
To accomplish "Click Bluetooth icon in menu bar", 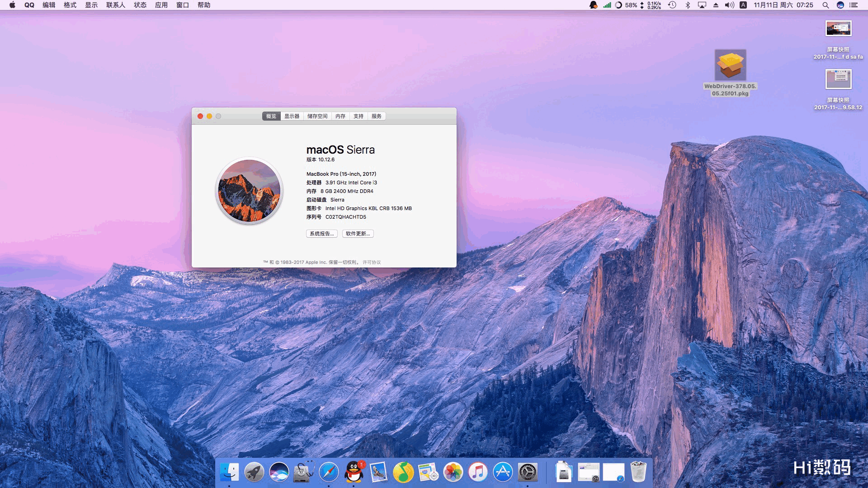I will coord(688,5).
